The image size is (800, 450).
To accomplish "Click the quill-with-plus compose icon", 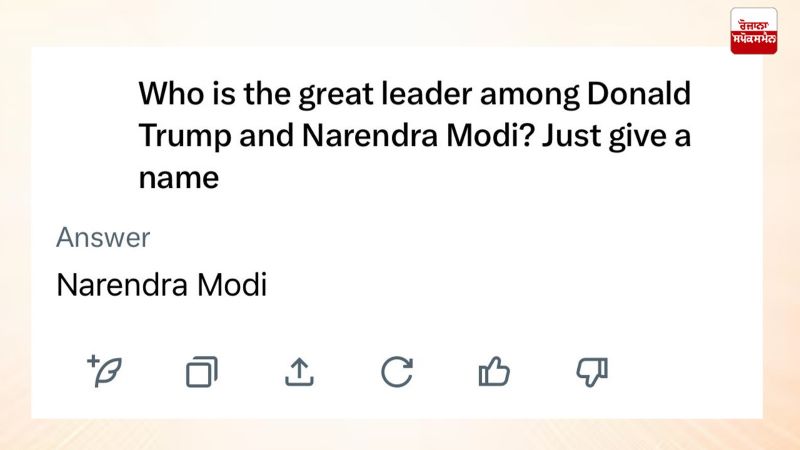I will [104, 371].
